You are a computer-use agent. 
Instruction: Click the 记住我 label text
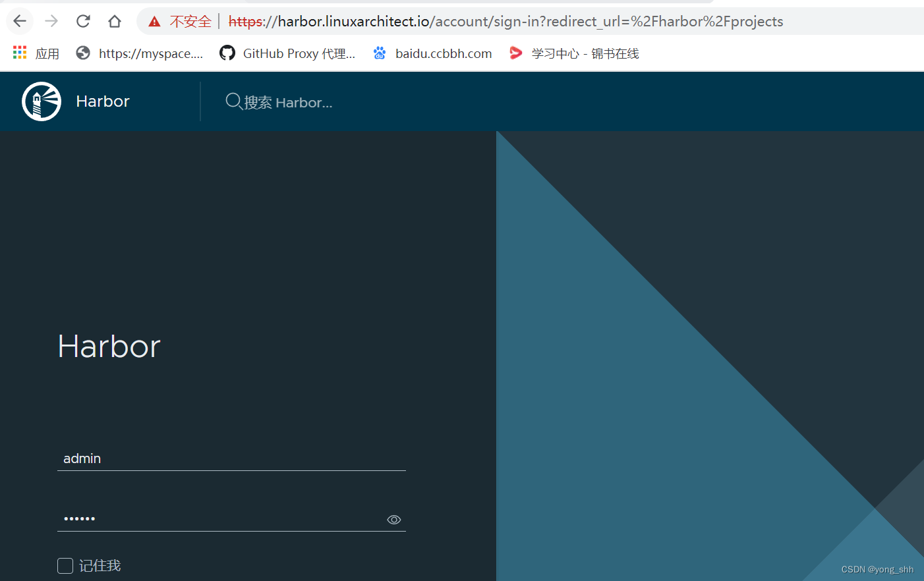[x=100, y=566]
